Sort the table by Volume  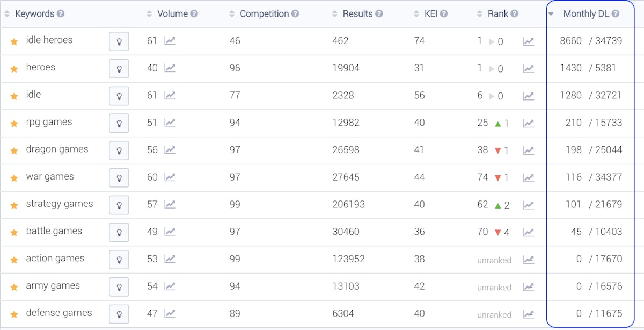(150, 14)
